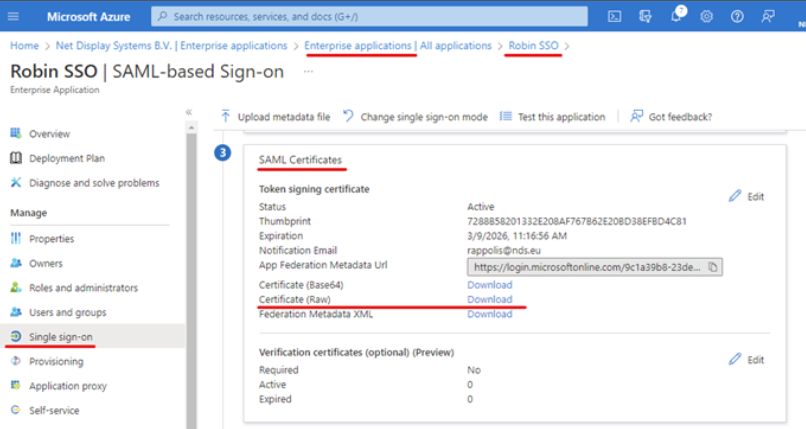Download the Certificate (Raw)
This screenshot has width=806, height=429.
coord(489,300)
